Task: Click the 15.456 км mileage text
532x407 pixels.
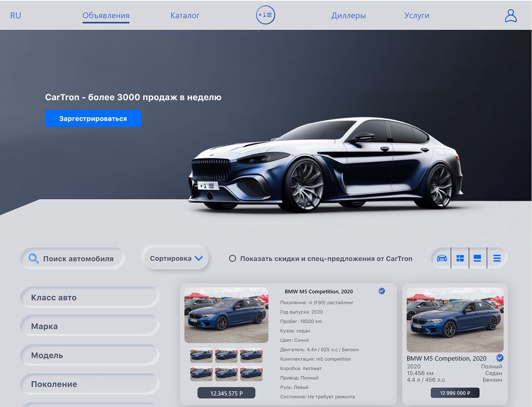Action: click(420, 373)
